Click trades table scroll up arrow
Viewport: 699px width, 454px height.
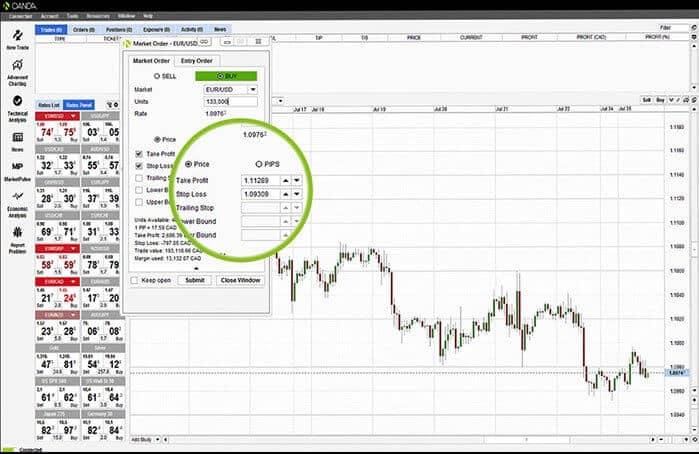694,47
